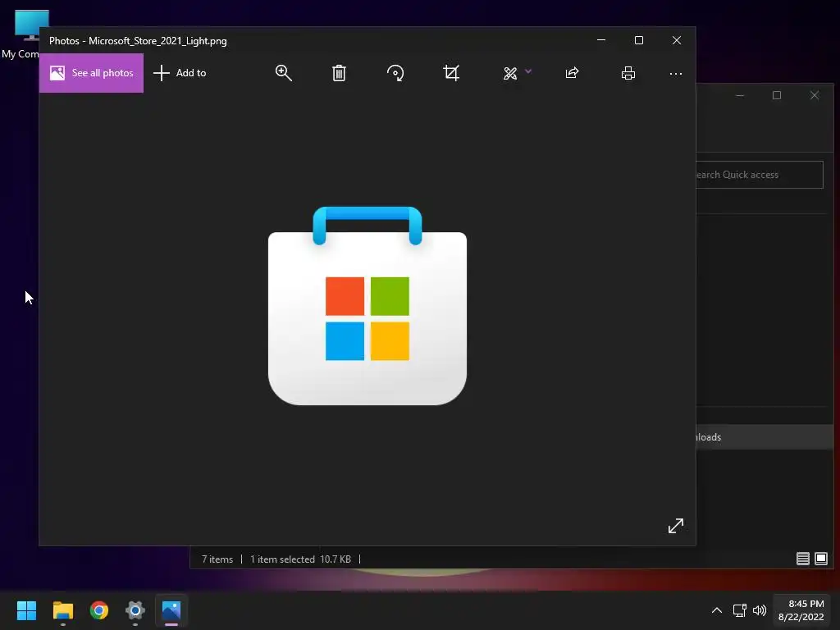Open the Crop tool icon
The image size is (840, 630).
coord(451,73)
